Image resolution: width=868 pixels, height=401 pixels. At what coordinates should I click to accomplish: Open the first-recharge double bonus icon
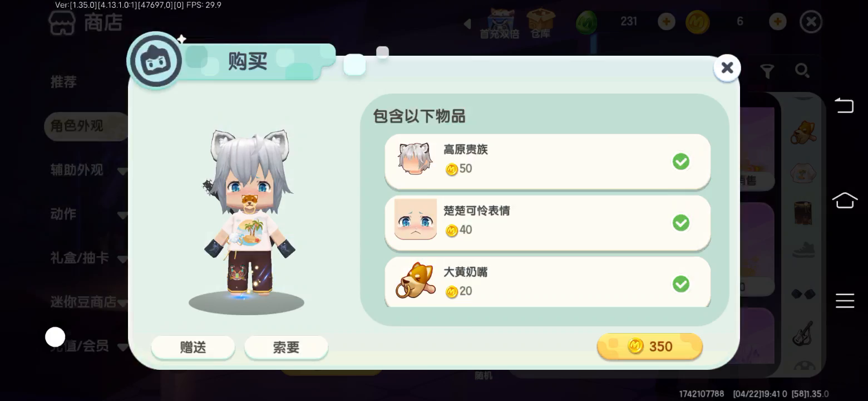pyautogui.click(x=500, y=23)
